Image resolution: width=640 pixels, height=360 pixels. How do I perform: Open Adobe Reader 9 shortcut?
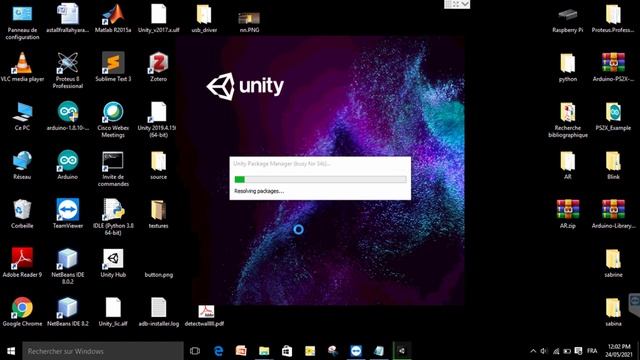[22, 263]
